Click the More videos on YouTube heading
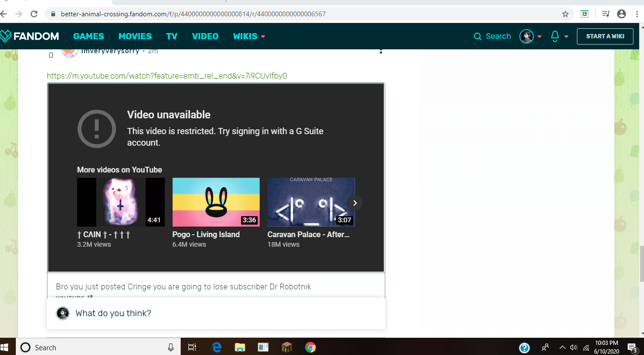Viewport: 644px width, 355px height. coord(119,170)
